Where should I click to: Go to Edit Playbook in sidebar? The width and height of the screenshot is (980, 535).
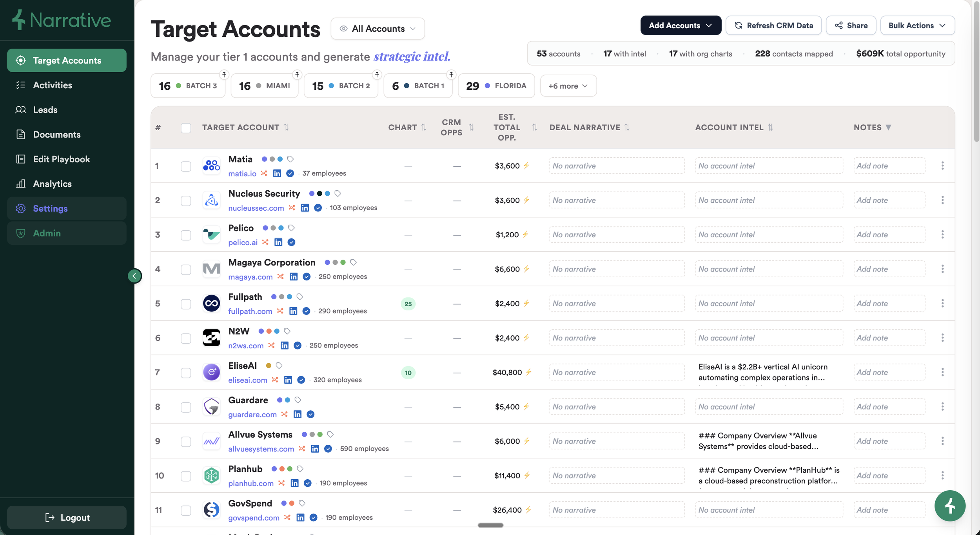(62, 159)
